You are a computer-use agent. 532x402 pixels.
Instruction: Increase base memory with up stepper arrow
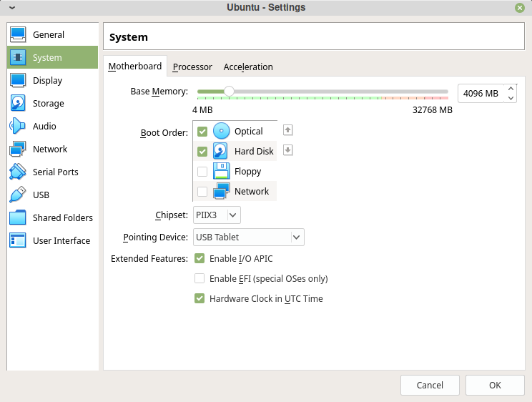pyautogui.click(x=511, y=89)
